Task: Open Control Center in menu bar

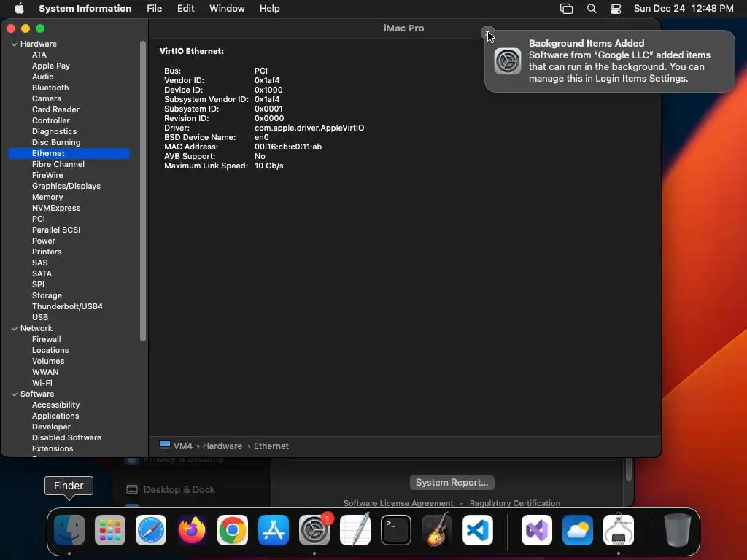Action: click(616, 9)
